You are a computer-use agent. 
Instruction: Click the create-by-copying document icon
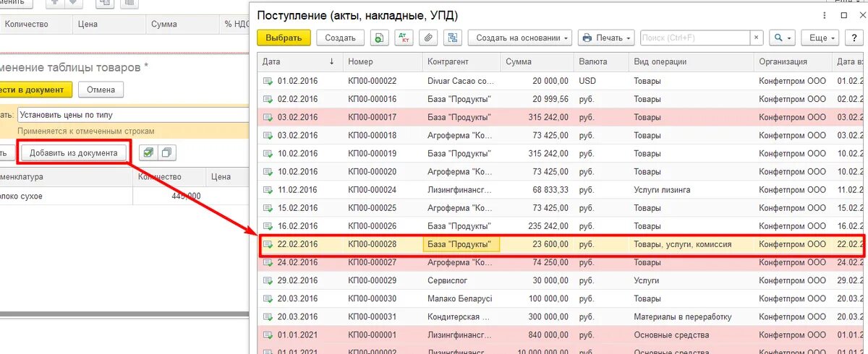tap(379, 38)
